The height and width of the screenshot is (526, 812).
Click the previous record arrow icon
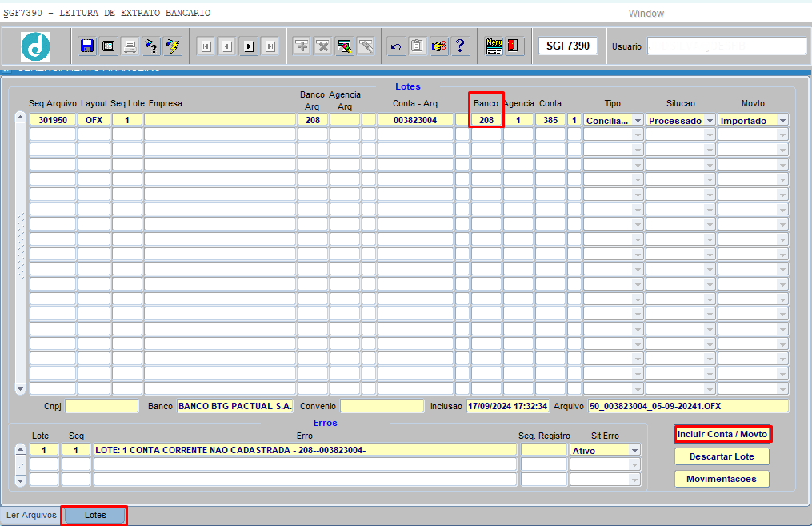[x=227, y=46]
